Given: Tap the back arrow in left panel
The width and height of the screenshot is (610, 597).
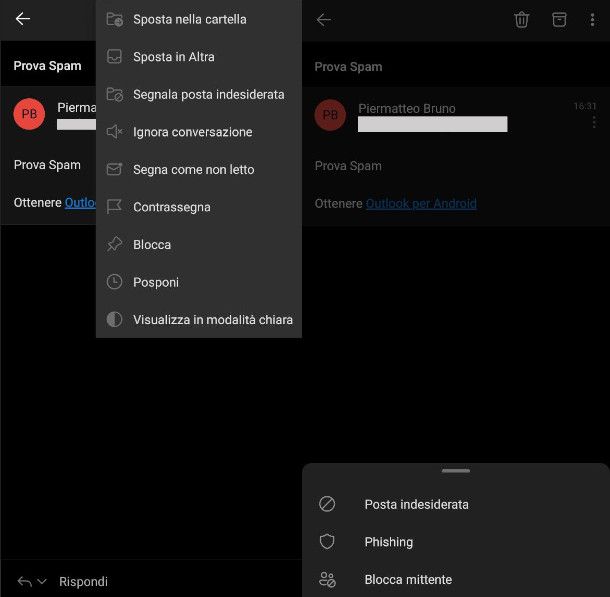Looking at the screenshot, I should tap(23, 19).
